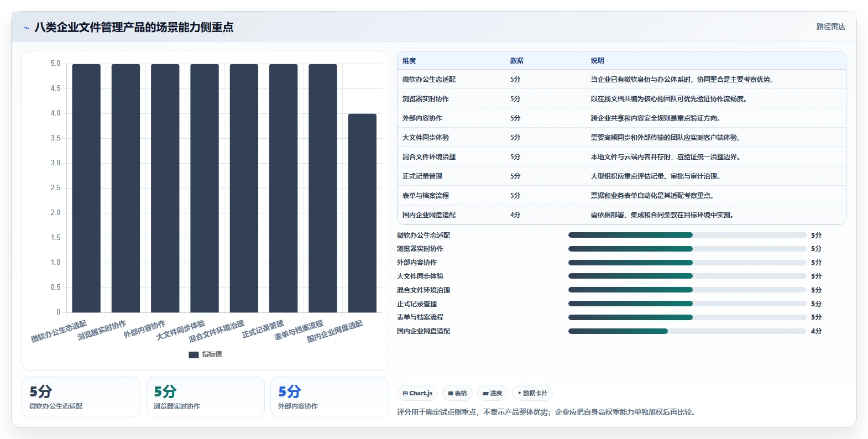This screenshot has height=439, width=868.
Task: Click the 表单与档案流程 x-axis label on the chart
Action: click(299, 330)
